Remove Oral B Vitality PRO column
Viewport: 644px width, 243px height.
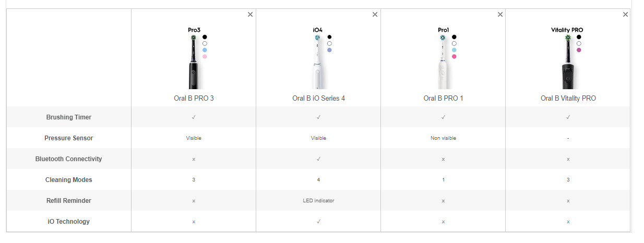(625, 15)
